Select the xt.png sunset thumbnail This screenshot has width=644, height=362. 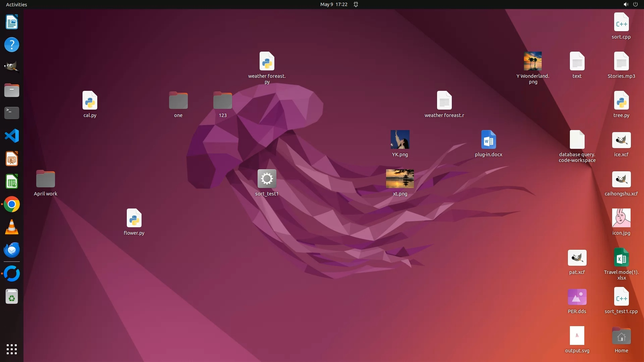click(x=400, y=179)
